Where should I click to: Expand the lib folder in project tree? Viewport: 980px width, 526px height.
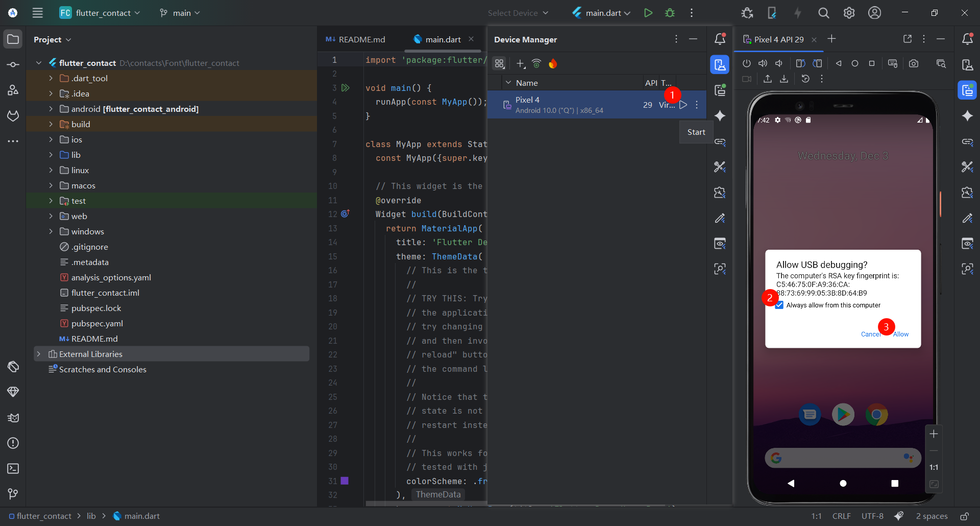(x=51, y=155)
